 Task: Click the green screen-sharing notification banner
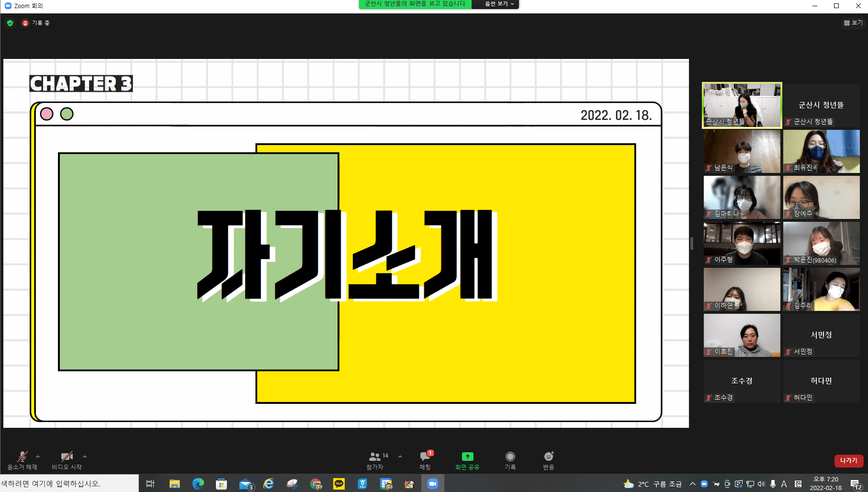pyautogui.click(x=415, y=4)
